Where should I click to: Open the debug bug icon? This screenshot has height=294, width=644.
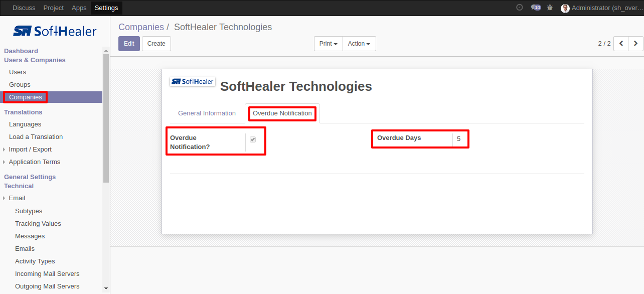[550, 8]
